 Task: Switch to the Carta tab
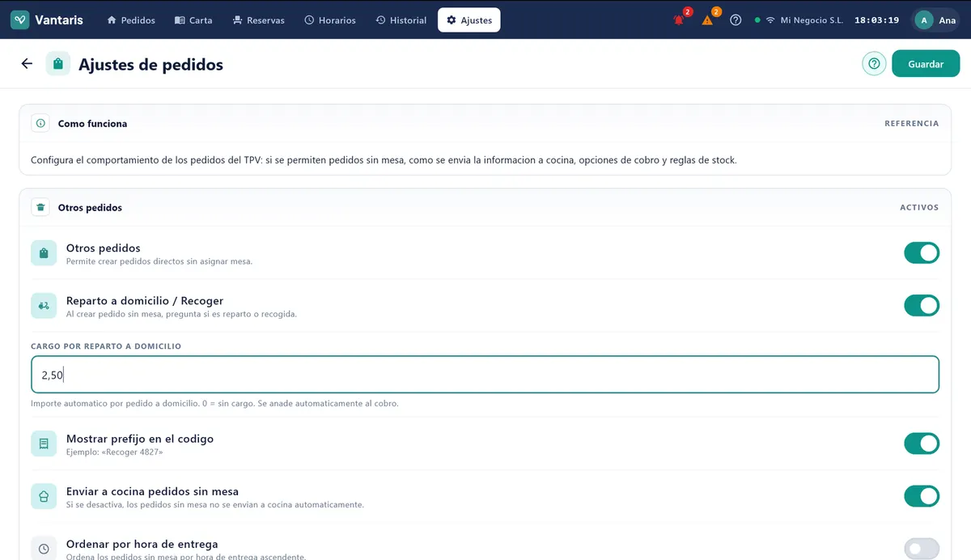point(193,20)
